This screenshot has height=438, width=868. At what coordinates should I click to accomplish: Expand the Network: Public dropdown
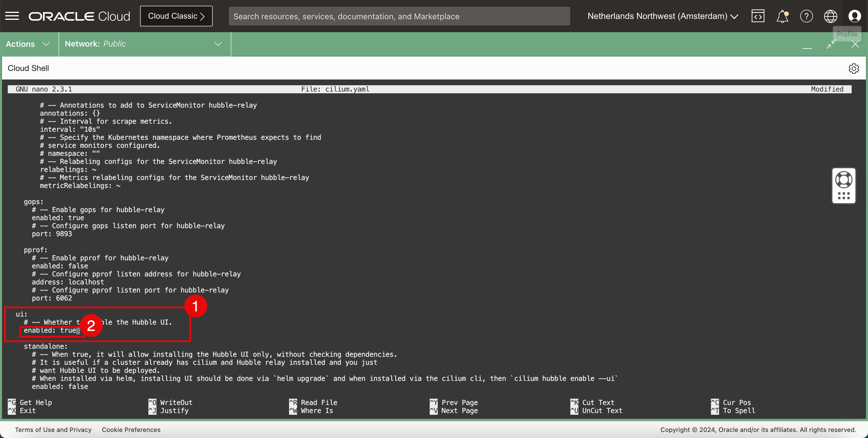pyautogui.click(x=144, y=44)
